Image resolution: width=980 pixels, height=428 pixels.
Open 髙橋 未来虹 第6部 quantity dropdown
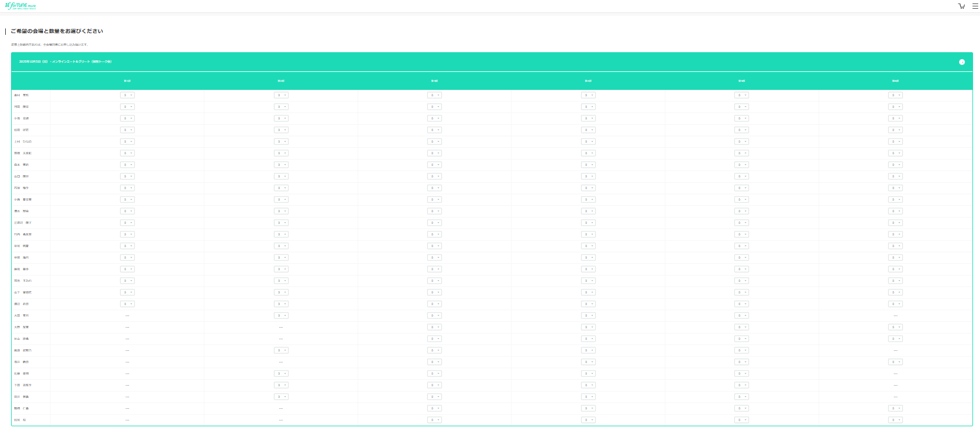(x=895, y=153)
